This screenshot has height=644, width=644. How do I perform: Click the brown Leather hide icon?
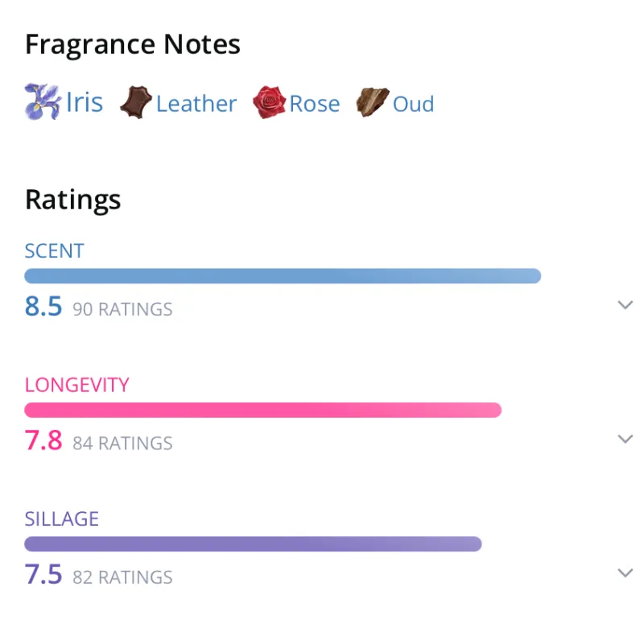135,103
